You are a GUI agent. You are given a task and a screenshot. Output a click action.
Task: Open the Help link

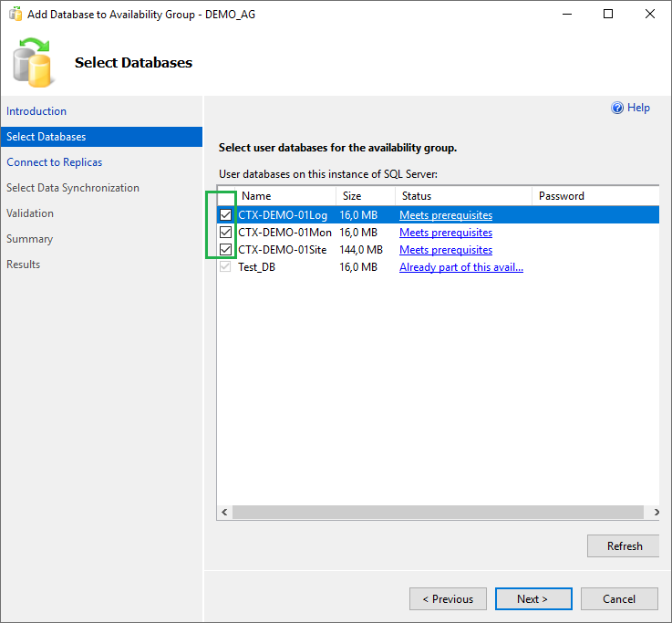pyautogui.click(x=638, y=108)
